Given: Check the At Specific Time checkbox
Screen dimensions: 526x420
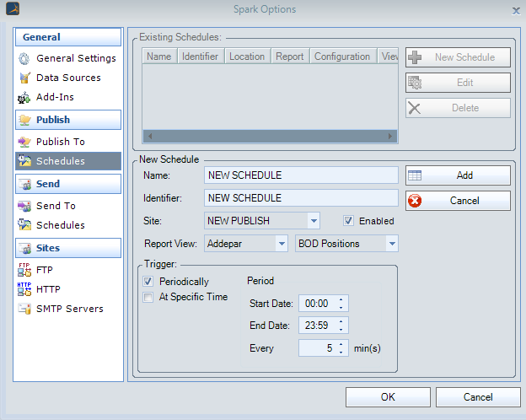Looking at the screenshot, I should click(148, 297).
